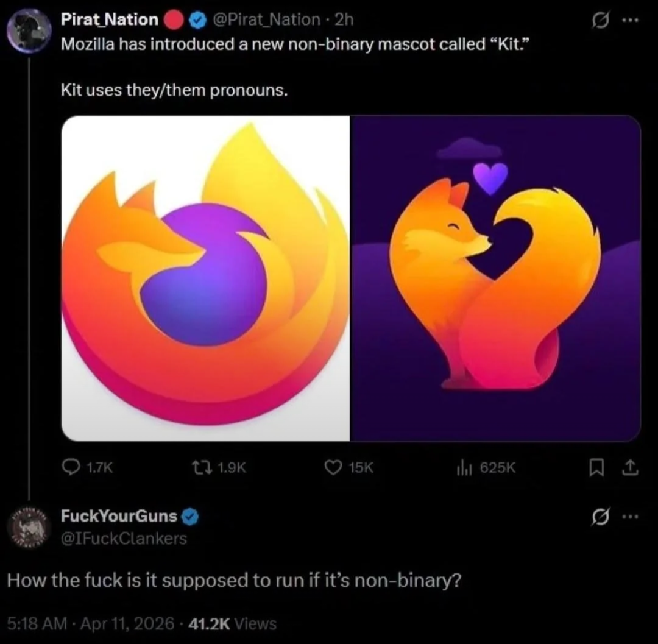658x644 pixels.
Task: Open the Kit fox mascot image
Action: tap(495, 278)
